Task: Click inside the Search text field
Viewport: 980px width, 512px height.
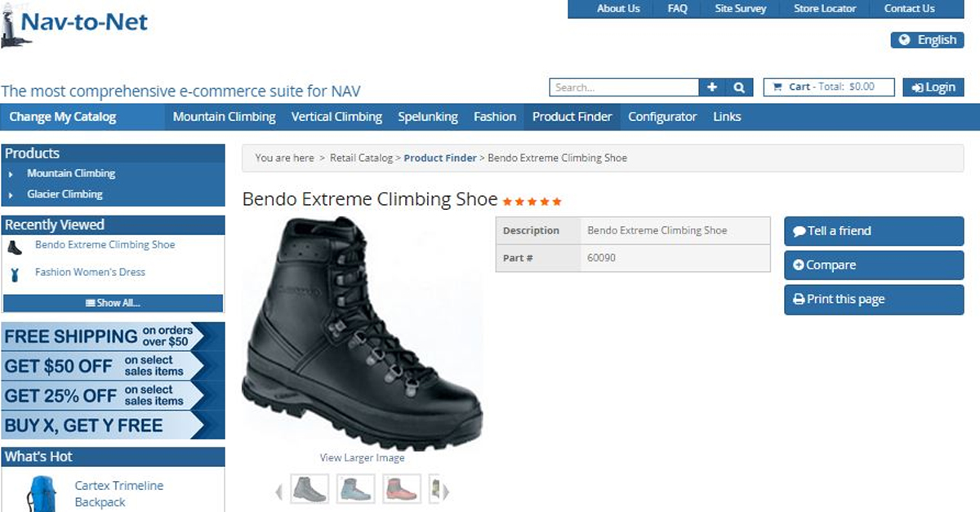Action: tap(624, 87)
